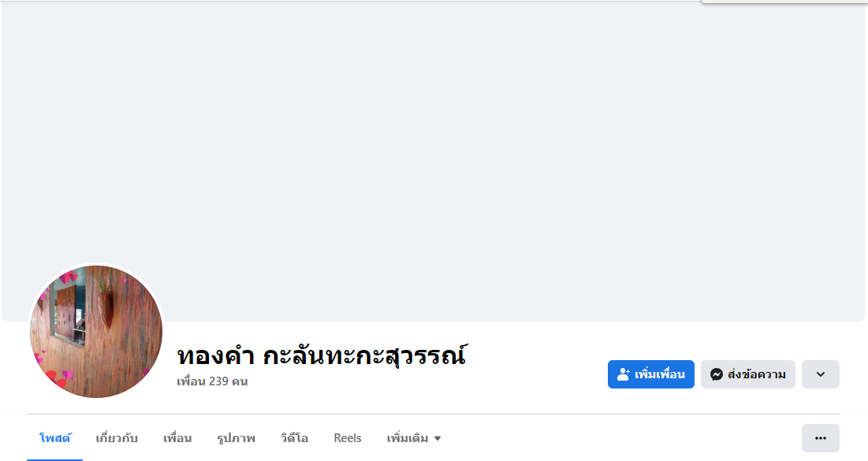
Task: Go to the เพื่อน tab
Action: click(x=177, y=438)
